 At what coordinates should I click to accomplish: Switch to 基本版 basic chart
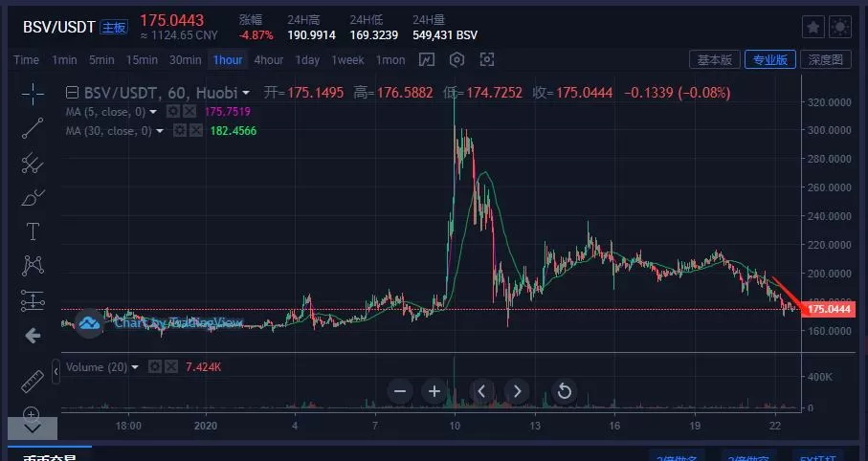coord(715,59)
